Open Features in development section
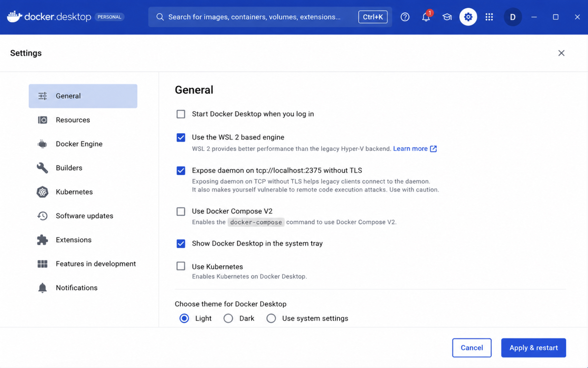 (83, 264)
